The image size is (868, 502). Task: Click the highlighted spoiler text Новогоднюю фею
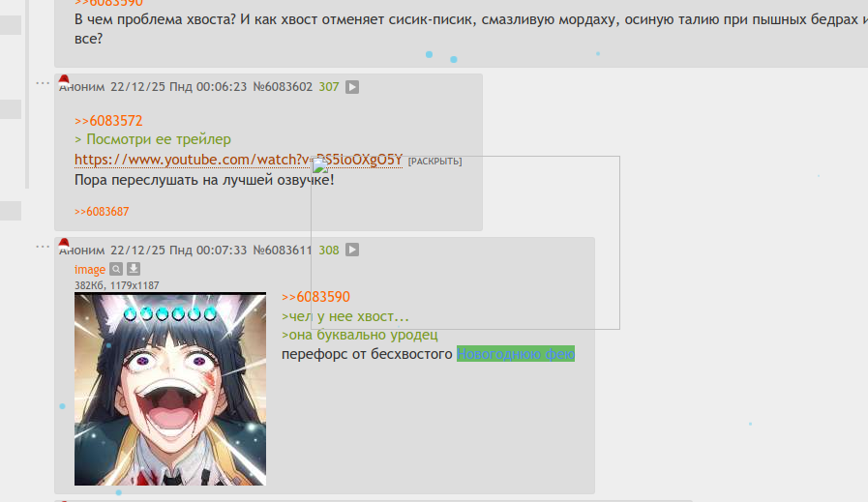[x=516, y=354]
